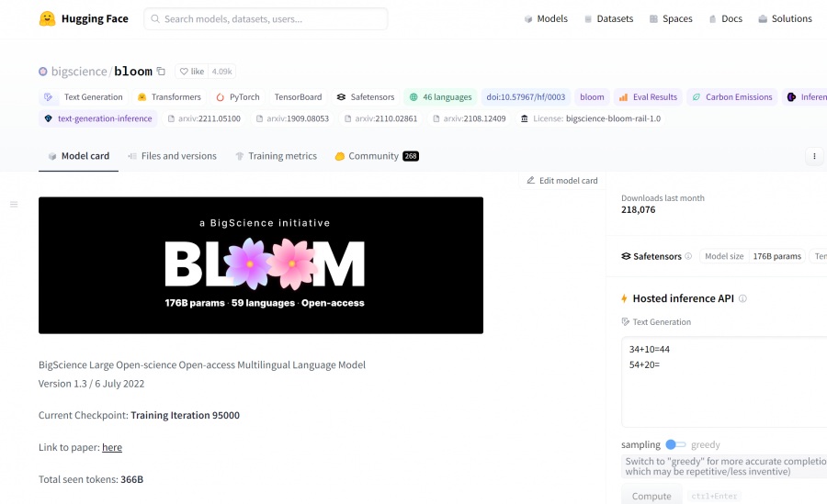This screenshot has height=504, width=827.
Task: Click the bigscience organization avatar icon
Action: point(42,72)
